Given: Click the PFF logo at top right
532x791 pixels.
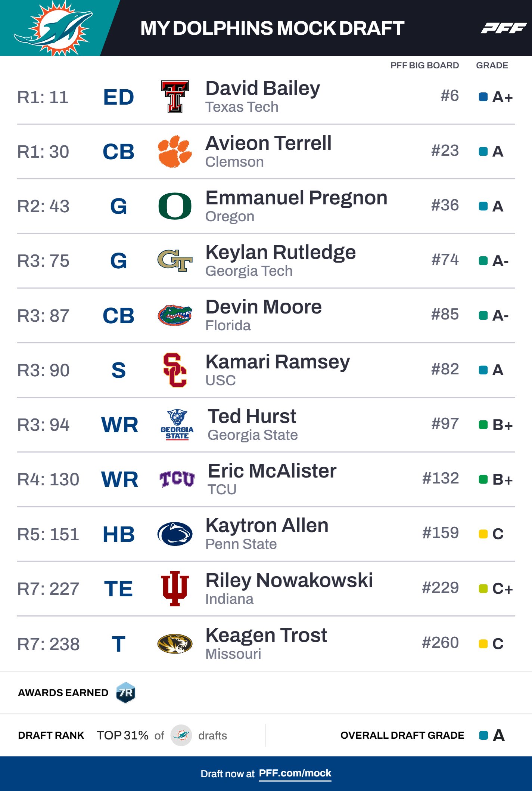Looking at the screenshot, I should [x=503, y=28].
